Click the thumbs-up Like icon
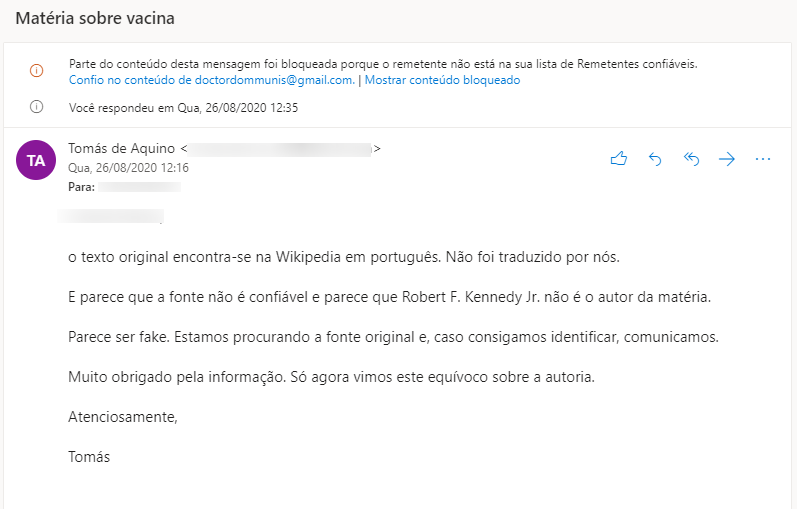 619,159
